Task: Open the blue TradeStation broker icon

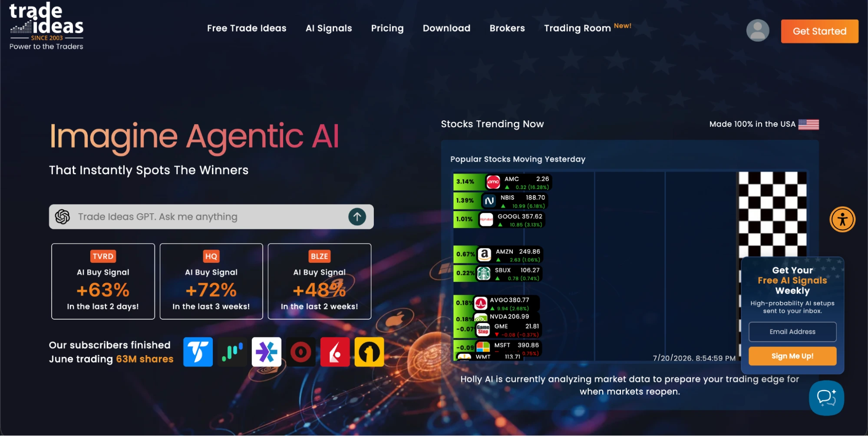Action: coord(198,352)
